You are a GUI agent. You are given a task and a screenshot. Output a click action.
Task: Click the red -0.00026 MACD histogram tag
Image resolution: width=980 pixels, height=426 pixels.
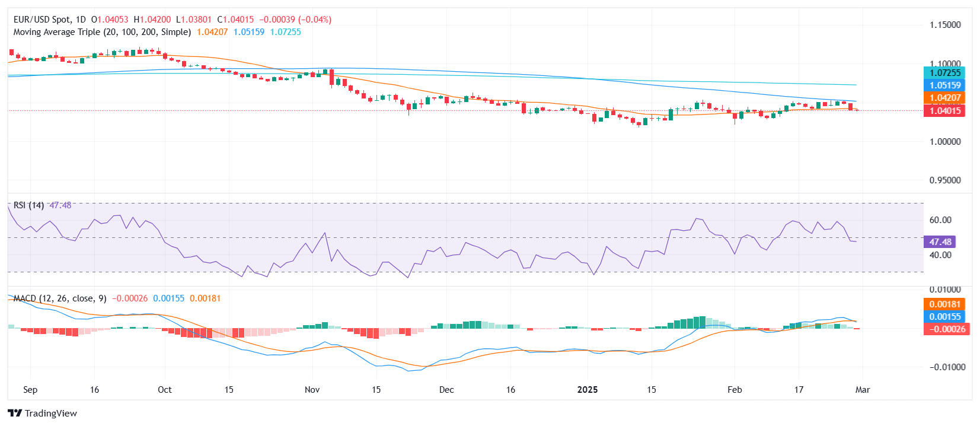pos(946,329)
